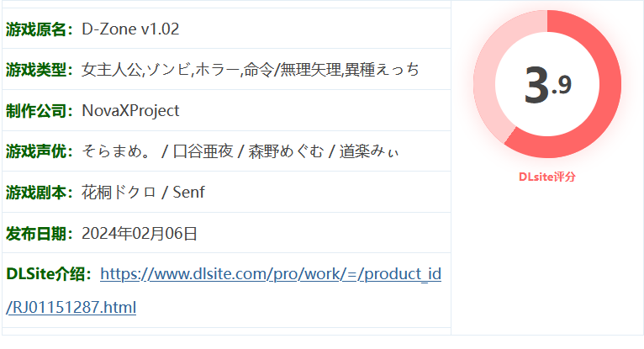The height and width of the screenshot is (349, 644).
Task: Click voice actor name 森野めぐむ
Action: (x=288, y=151)
